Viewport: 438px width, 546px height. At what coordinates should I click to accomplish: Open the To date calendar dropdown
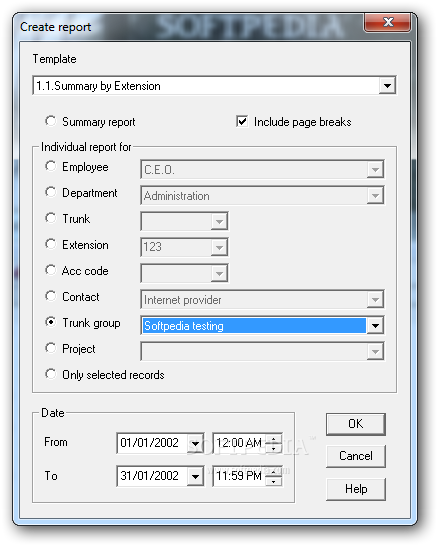pyautogui.click(x=195, y=476)
